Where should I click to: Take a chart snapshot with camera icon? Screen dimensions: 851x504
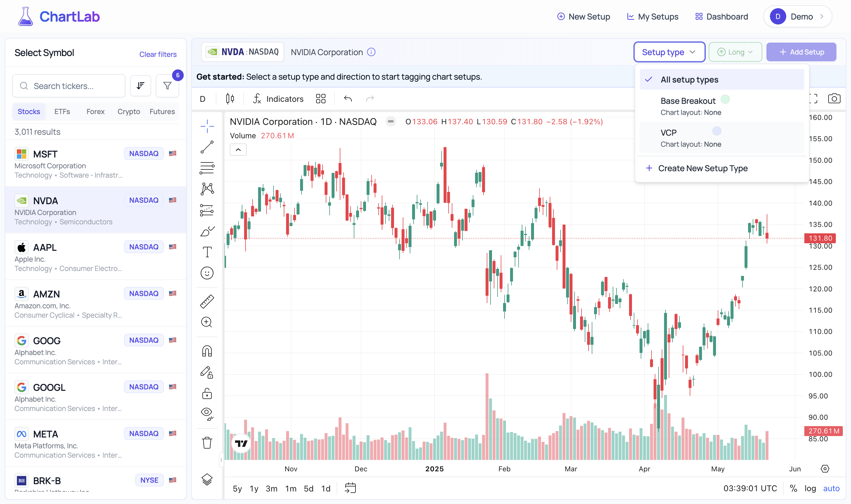point(834,99)
